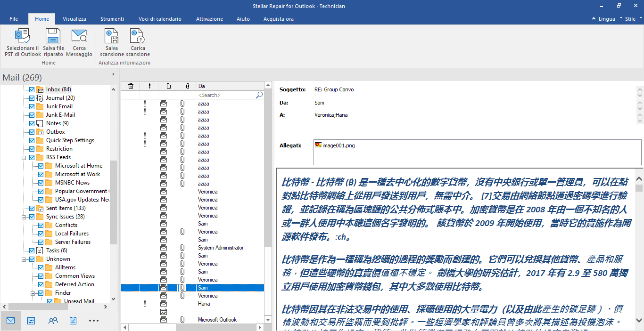
Task: Collapse the Mail pane arrow
Action: tap(113, 74)
